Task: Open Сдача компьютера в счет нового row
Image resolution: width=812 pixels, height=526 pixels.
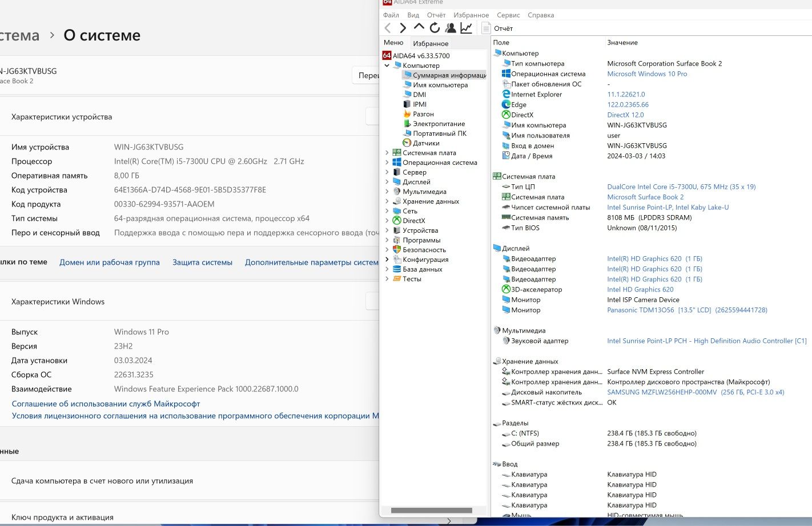Action: [x=190, y=481]
